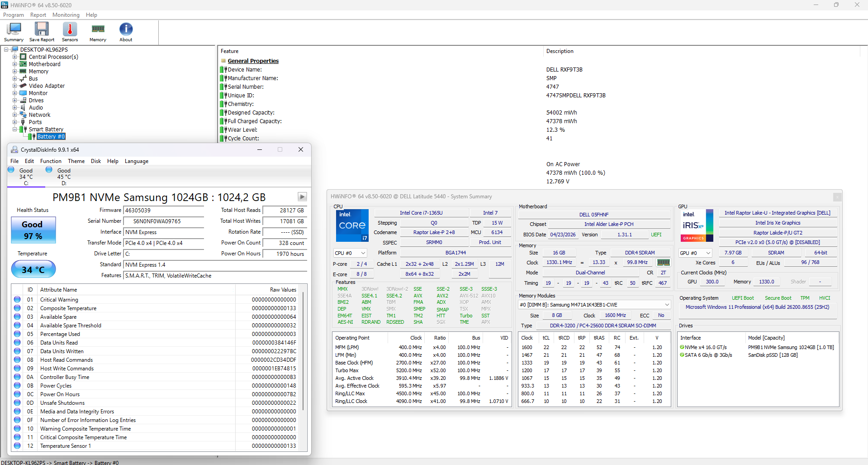Collapse the Smart Battery tree node

click(x=15, y=129)
